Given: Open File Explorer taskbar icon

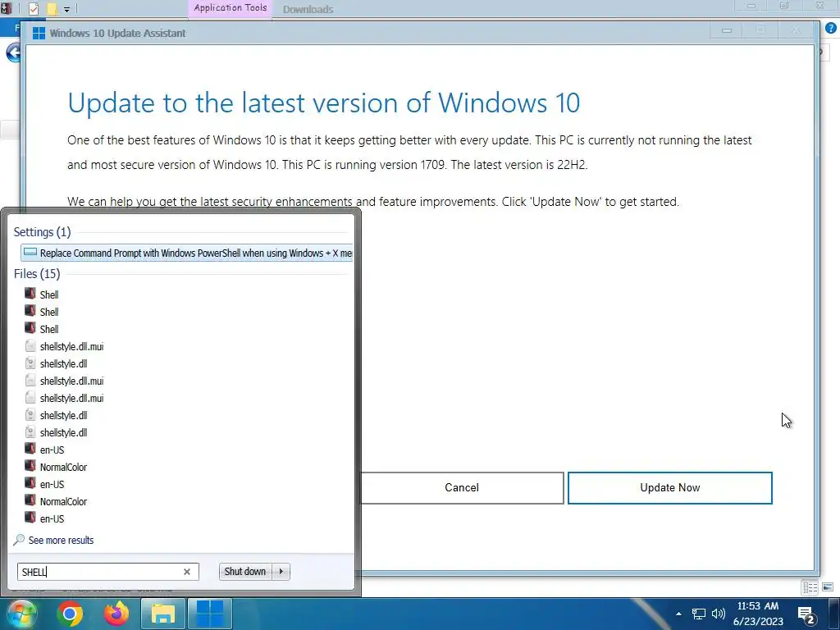Looking at the screenshot, I should pos(163,614).
